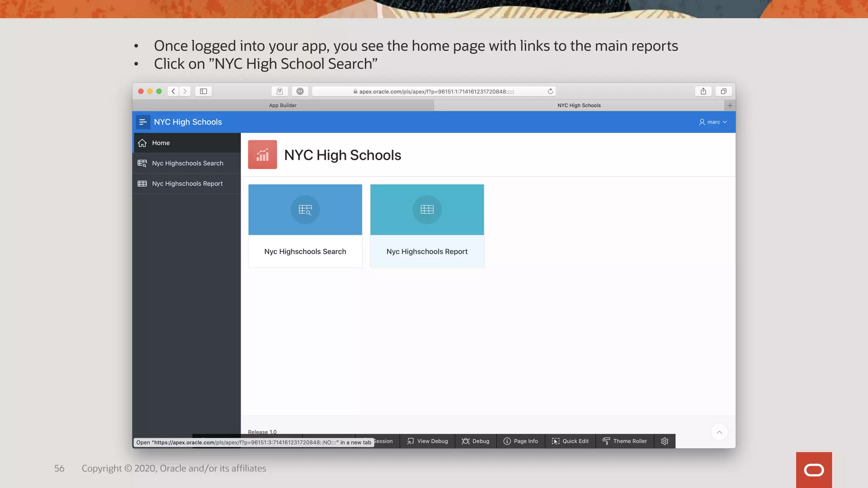Open the Safari share icon
Viewport: 868px width, 488px height.
pos(703,91)
